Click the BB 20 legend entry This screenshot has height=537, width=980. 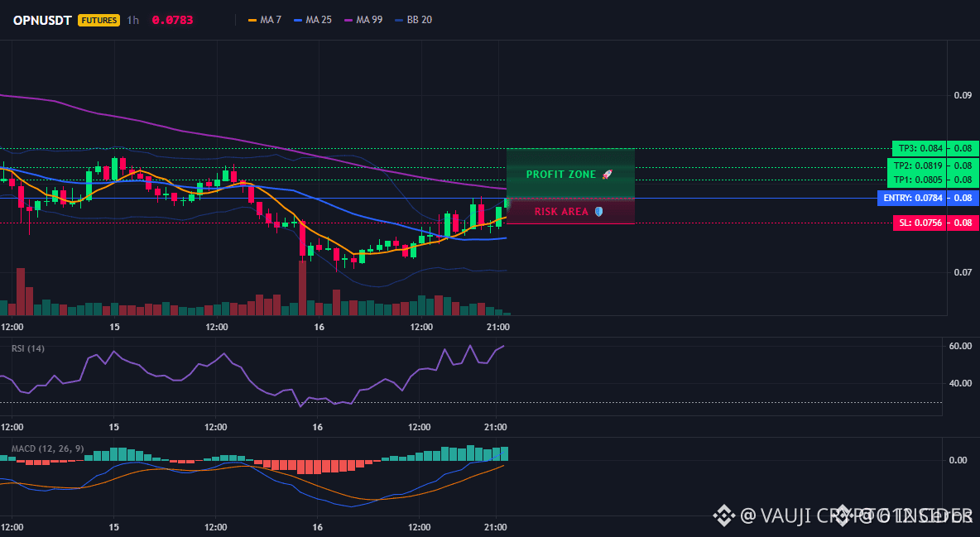(413, 20)
